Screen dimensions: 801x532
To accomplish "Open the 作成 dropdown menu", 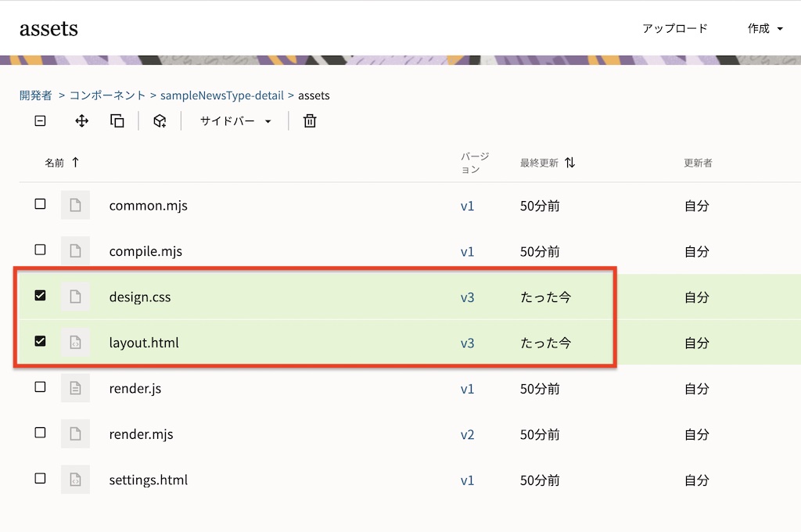I will coord(765,29).
